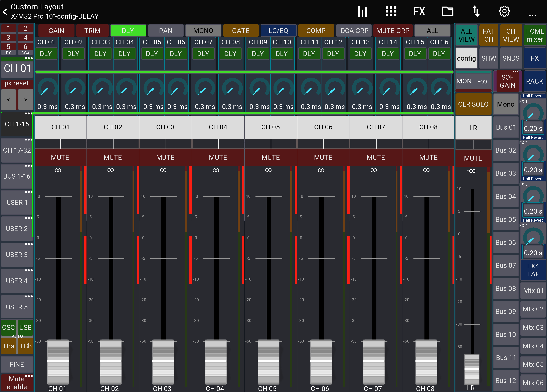Open app settings via the gear icon
Image resolution: width=547 pixels, height=392 pixels.
click(x=504, y=11)
